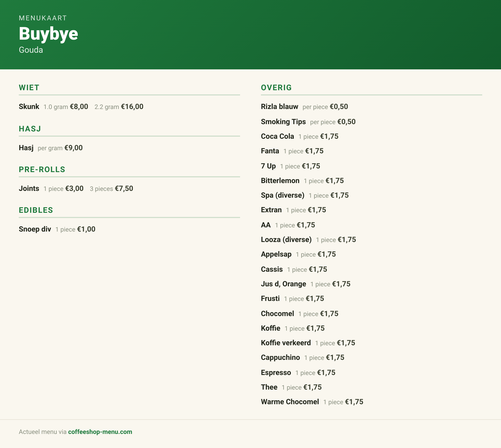The image size is (501, 448).
Task: Click Joints 3 pieces price €7,50
Action: (124, 189)
